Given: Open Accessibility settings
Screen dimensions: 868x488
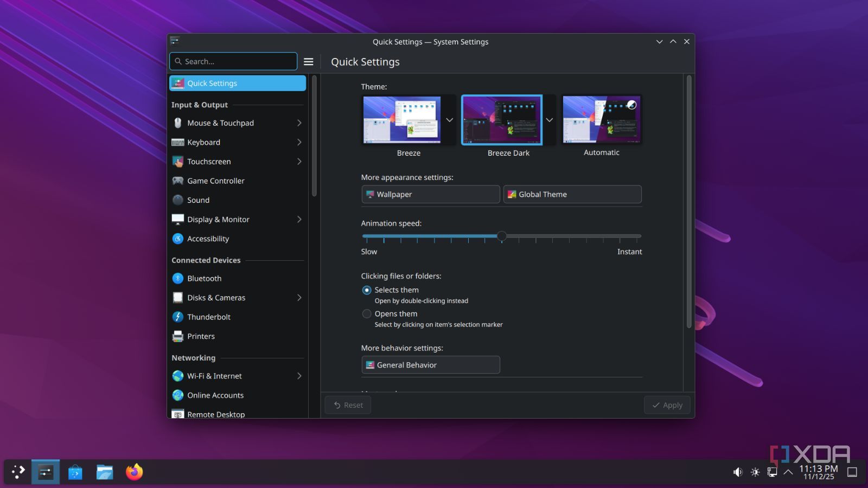Looking at the screenshot, I should point(238,239).
